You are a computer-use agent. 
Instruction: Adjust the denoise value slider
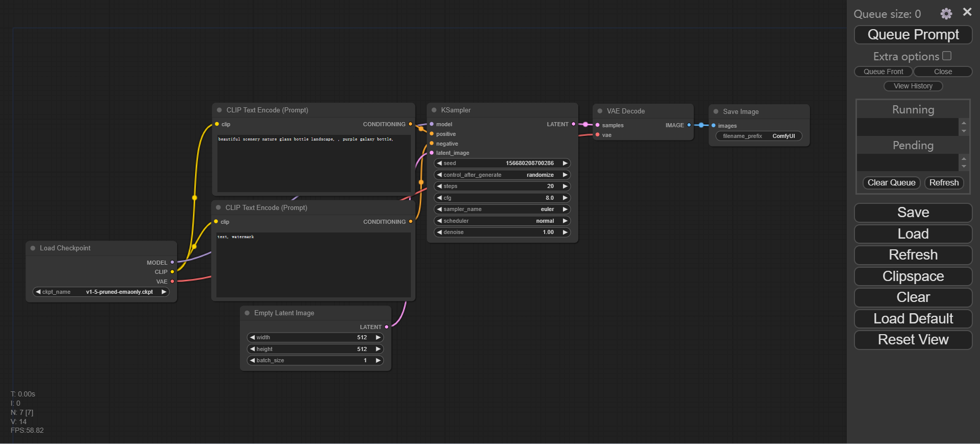click(502, 232)
